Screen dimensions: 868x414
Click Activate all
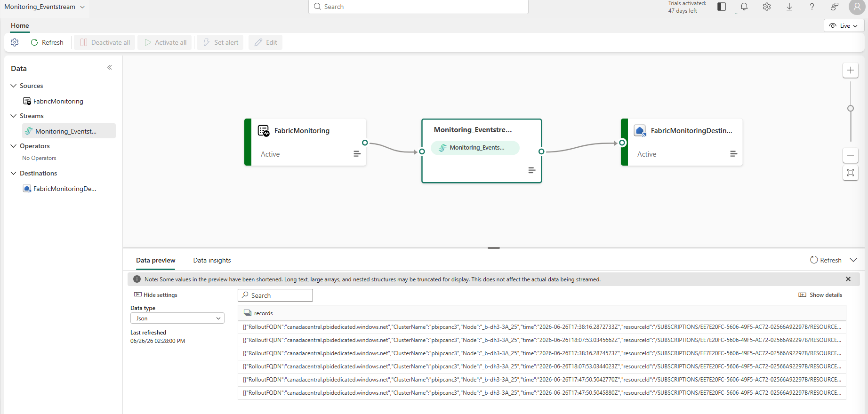[x=165, y=42]
